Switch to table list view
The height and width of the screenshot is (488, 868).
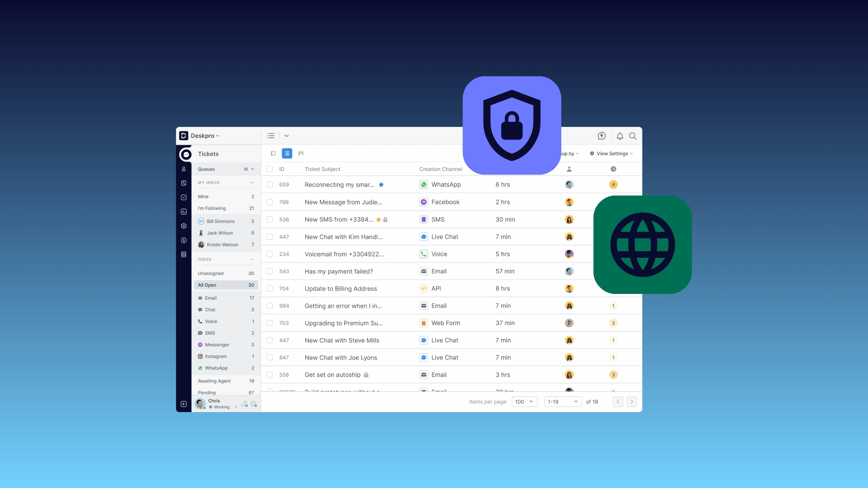pyautogui.click(x=287, y=153)
